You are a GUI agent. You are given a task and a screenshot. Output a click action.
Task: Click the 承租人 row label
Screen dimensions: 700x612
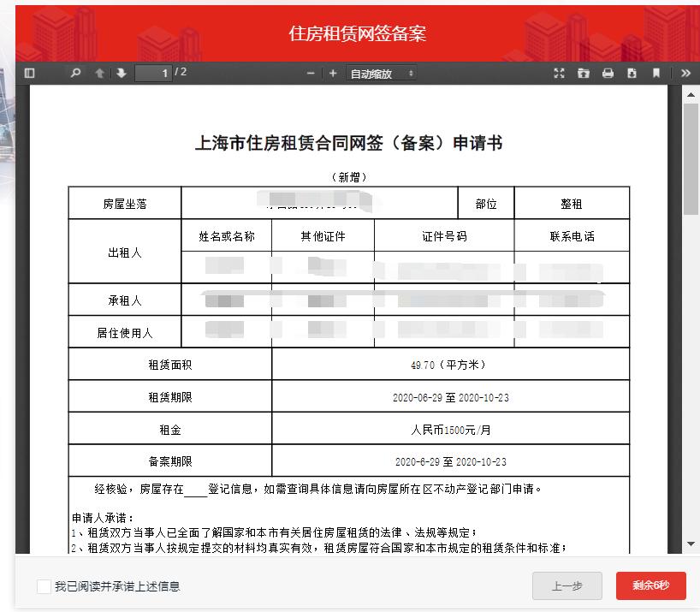125,300
